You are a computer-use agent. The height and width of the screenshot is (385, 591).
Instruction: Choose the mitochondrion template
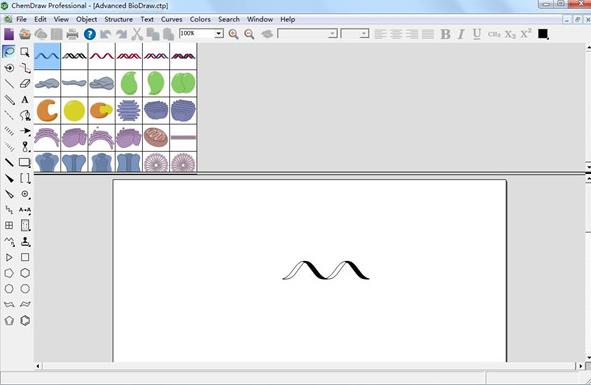(x=156, y=137)
